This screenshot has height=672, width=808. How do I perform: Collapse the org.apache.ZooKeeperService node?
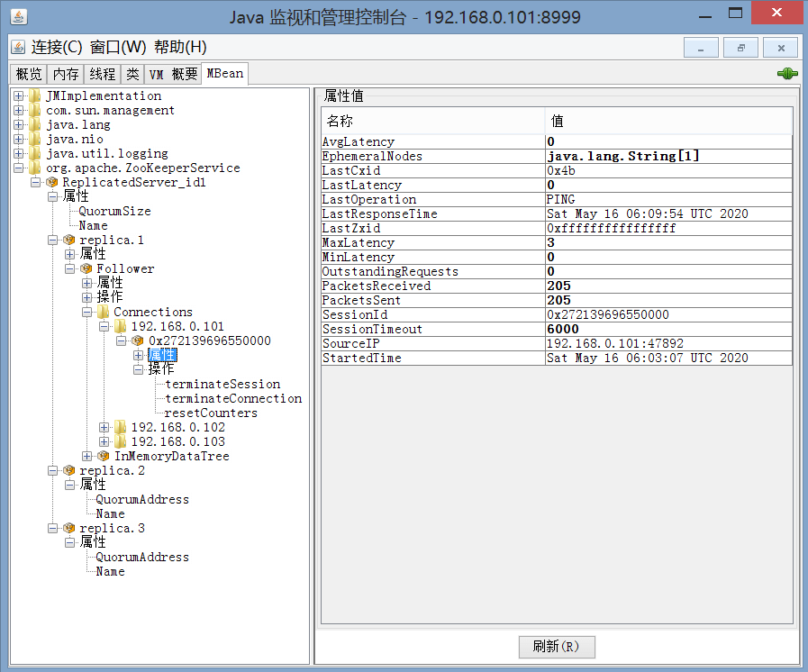(x=19, y=168)
